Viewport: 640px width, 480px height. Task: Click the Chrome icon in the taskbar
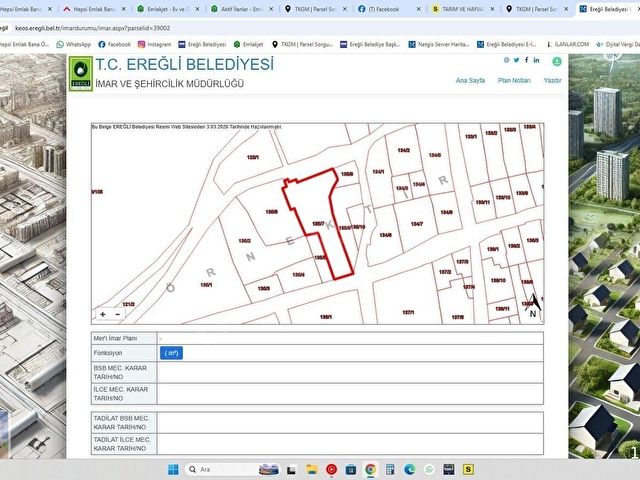[370, 469]
